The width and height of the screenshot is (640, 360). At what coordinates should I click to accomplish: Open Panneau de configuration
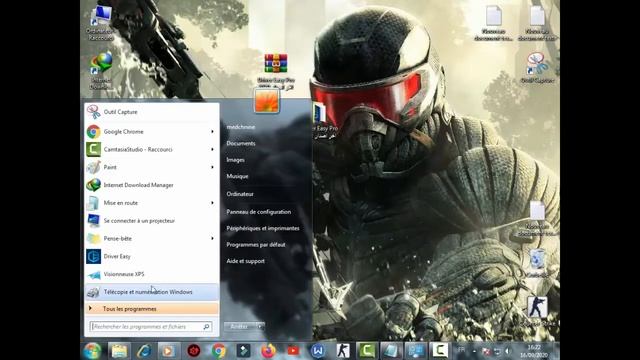(259, 212)
